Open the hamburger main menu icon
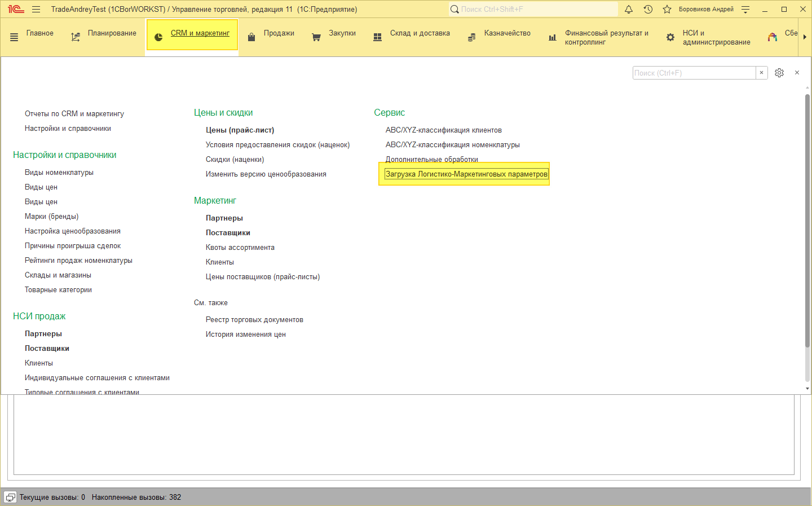 click(x=36, y=9)
